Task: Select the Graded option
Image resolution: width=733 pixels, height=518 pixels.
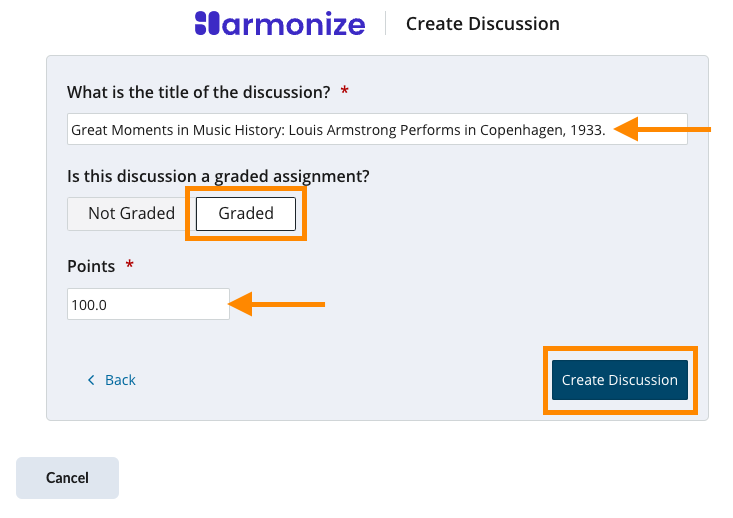Action: tap(246, 213)
